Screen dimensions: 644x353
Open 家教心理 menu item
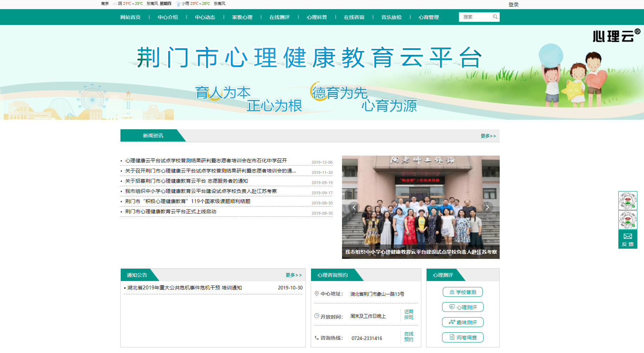point(242,17)
